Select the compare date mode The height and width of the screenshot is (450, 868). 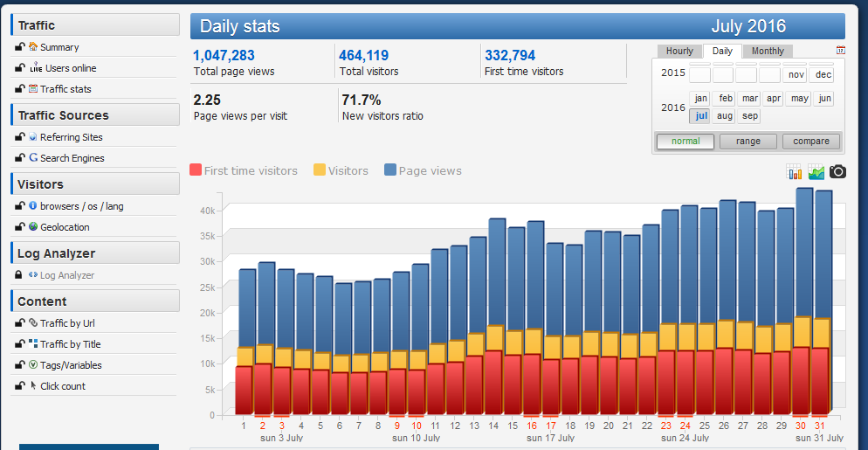(x=810, y=142)
